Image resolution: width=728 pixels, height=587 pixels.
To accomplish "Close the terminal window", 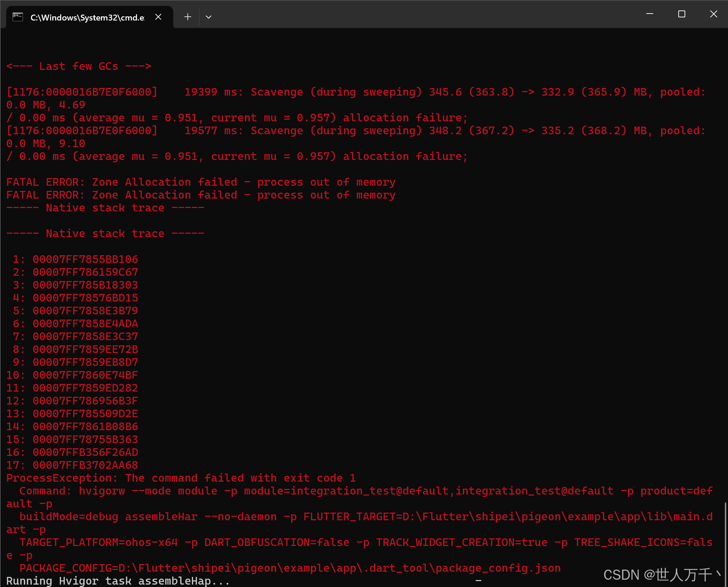I will click(x=713, y=14).
